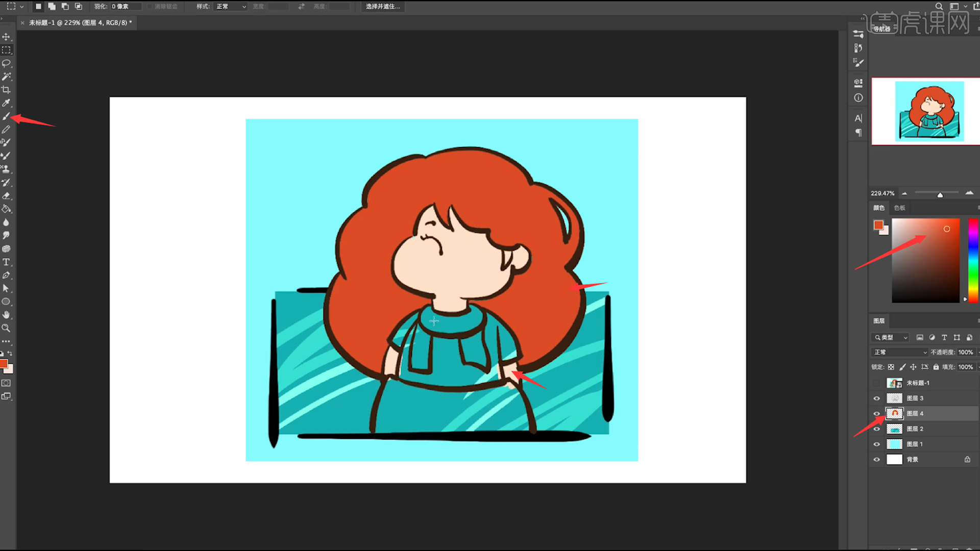980x551 pixels.
Task: Click the foreground color swatch in toolbar
Action: [4, 364]
